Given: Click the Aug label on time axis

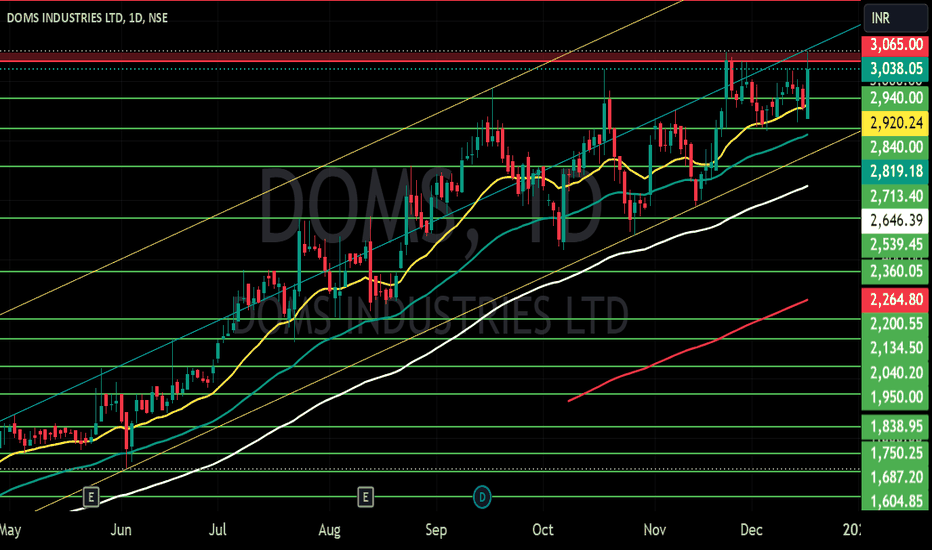Looking at the screenshot, I should tap(329, 530).
